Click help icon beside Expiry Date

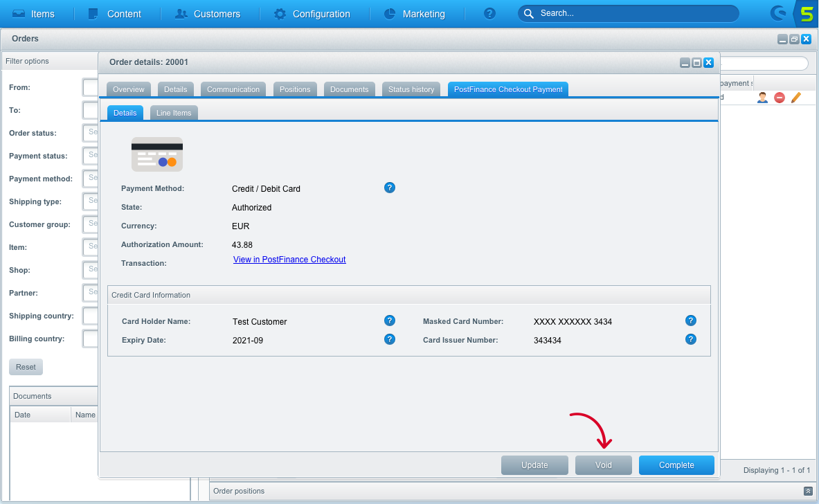(x=390, y=339)
